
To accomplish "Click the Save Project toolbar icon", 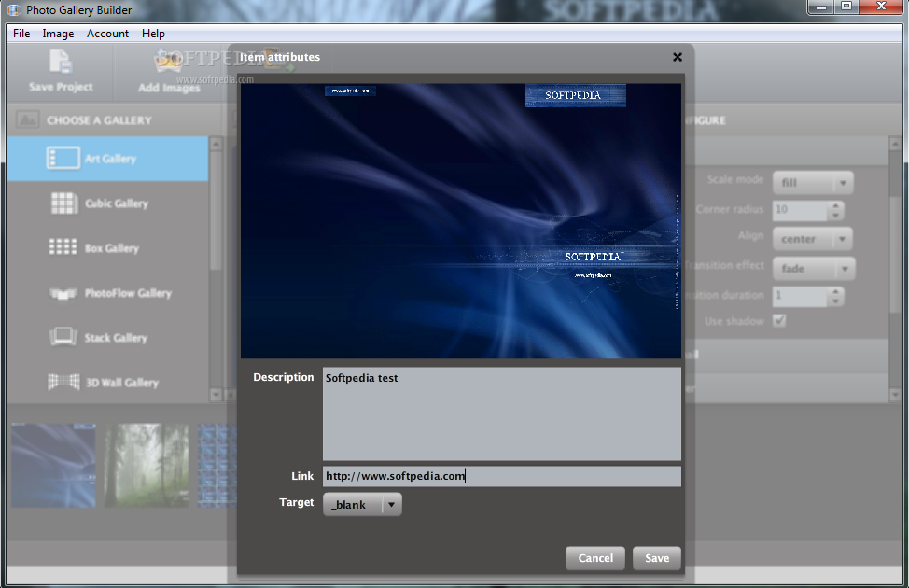I will point(61,62).
